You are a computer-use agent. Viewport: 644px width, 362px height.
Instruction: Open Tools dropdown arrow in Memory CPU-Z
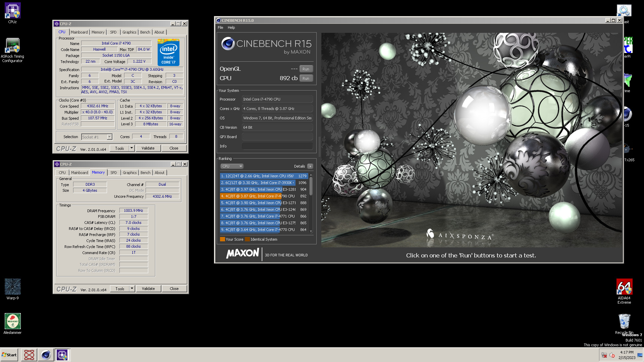132,289
